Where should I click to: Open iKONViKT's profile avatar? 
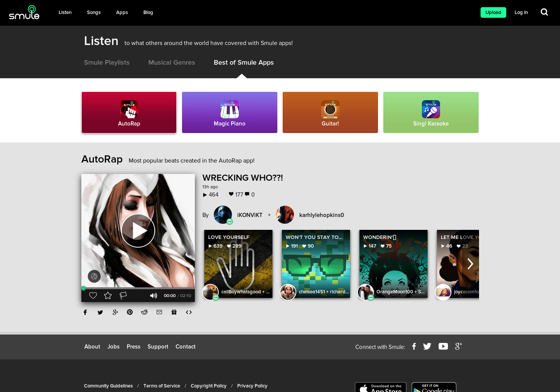click(x=223, y=215)
